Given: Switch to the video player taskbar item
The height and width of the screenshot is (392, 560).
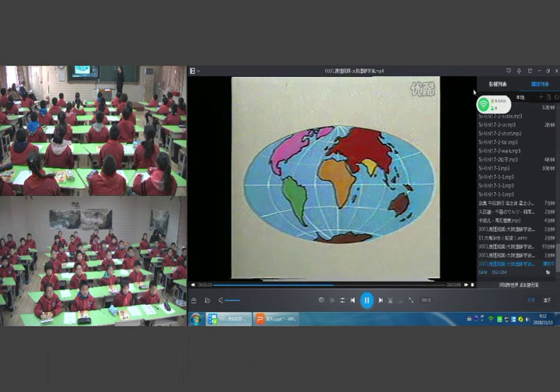Looking at the screenshot, I should [229, 319].
